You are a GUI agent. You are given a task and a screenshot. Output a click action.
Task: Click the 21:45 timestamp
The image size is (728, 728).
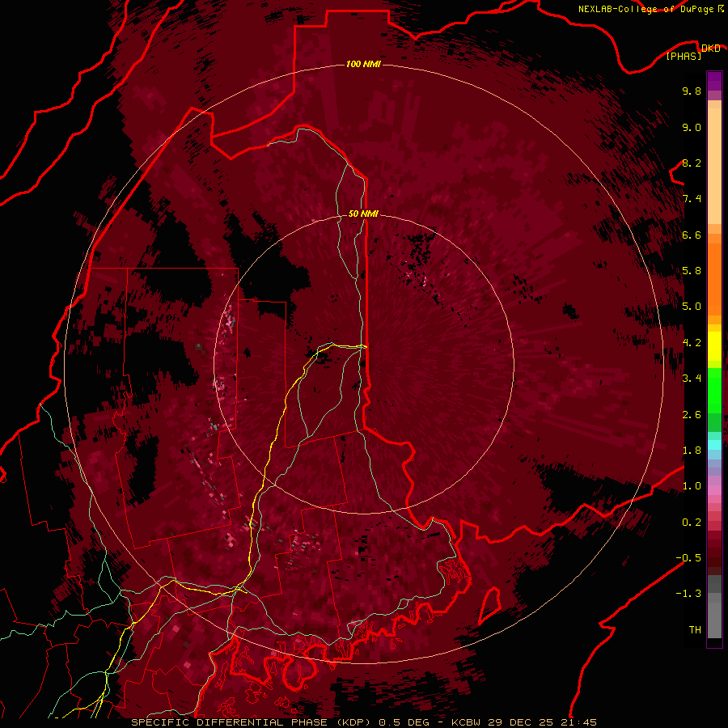[x=578, y=722]
